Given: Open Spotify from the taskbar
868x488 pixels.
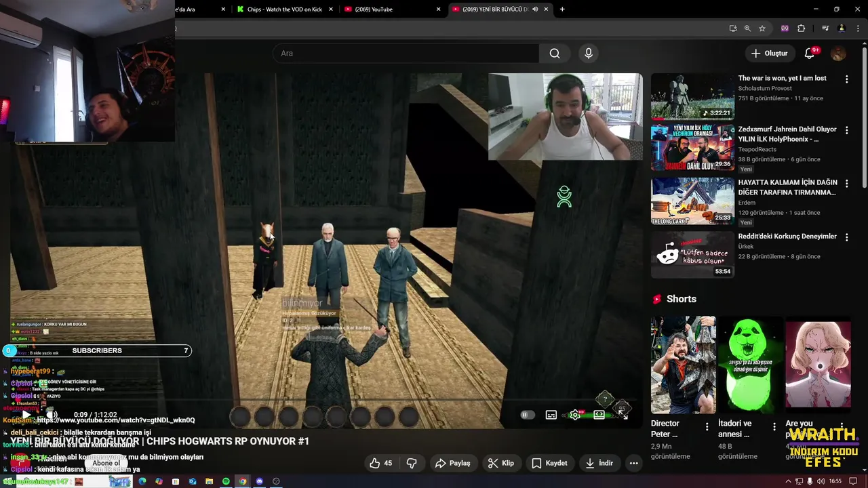Looking at the screenshot, I should click(226, 481).
